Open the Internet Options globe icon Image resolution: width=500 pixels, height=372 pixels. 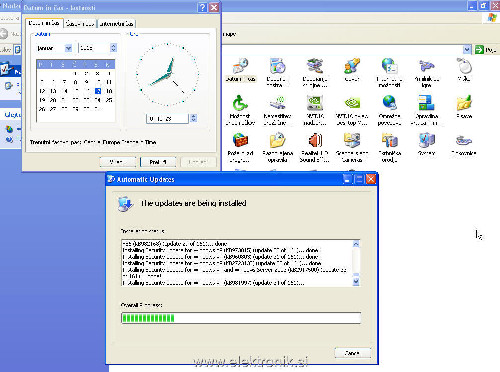[x=389, y=66]
